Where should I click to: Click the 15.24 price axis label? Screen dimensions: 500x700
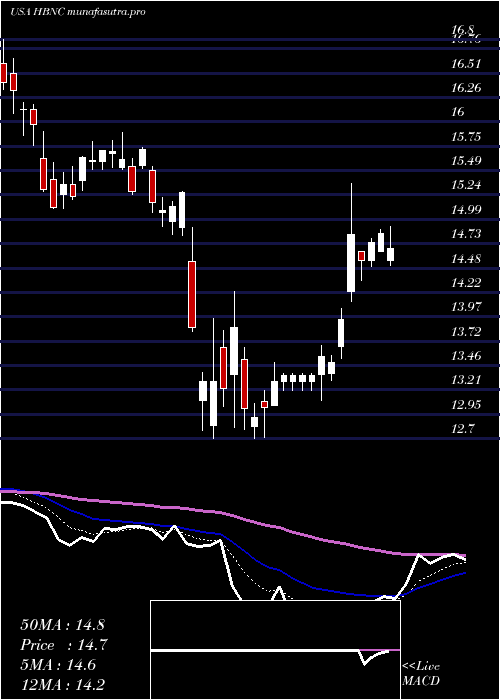point(466,185)
